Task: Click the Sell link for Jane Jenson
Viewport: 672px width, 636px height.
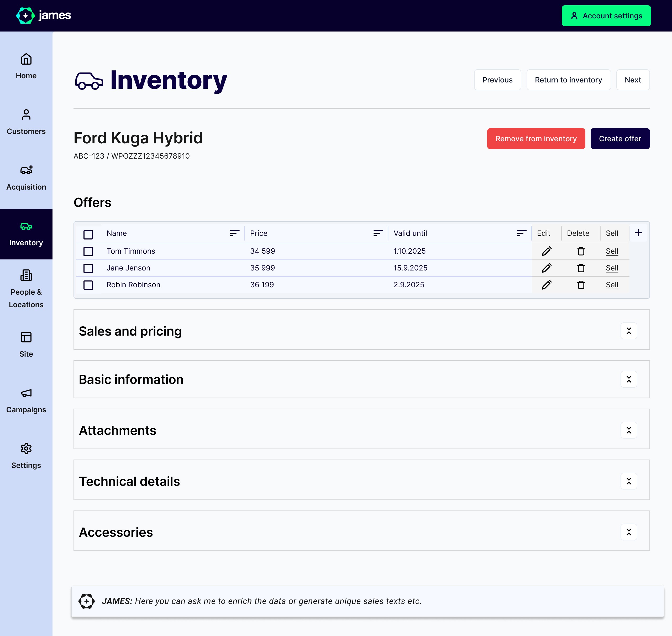Action: tap(612, 268)
